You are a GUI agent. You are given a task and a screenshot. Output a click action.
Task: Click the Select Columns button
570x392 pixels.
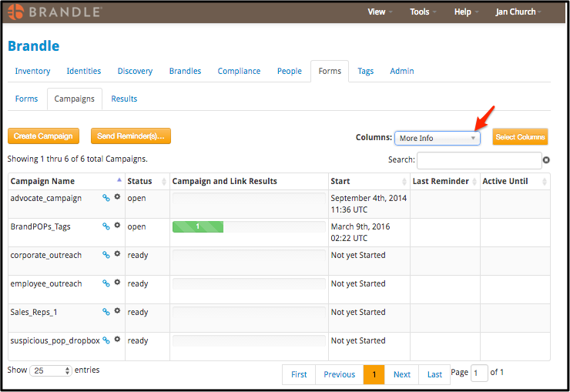click(x=520, y=137)
